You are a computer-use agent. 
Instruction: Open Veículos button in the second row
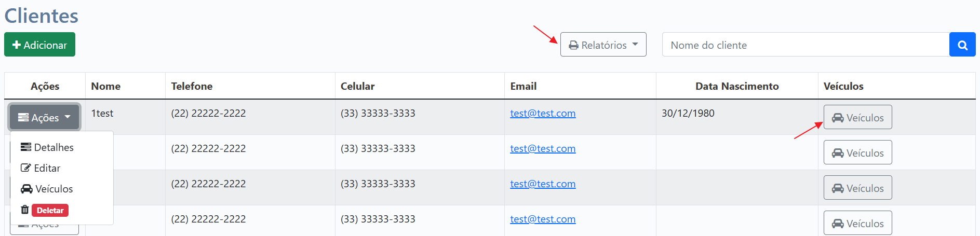pos(857,152)
